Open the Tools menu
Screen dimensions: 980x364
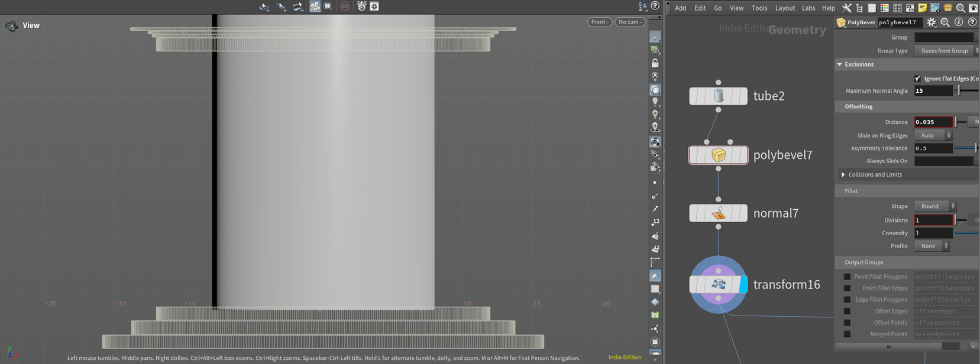(759, 8)
